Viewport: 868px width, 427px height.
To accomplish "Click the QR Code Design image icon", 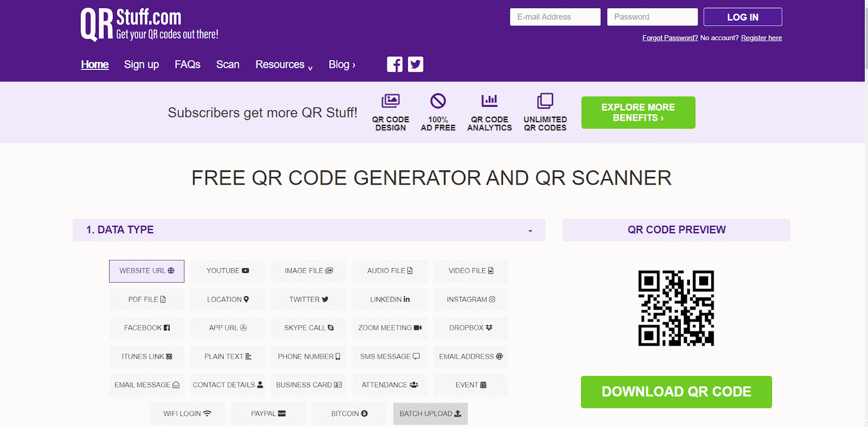I will (391, 101).
